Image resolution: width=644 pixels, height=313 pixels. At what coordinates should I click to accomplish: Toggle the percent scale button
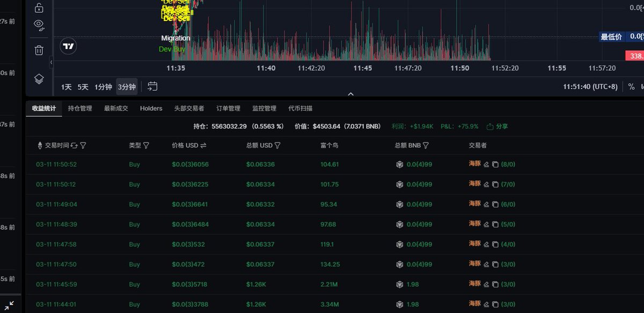(x=631, y=87)
